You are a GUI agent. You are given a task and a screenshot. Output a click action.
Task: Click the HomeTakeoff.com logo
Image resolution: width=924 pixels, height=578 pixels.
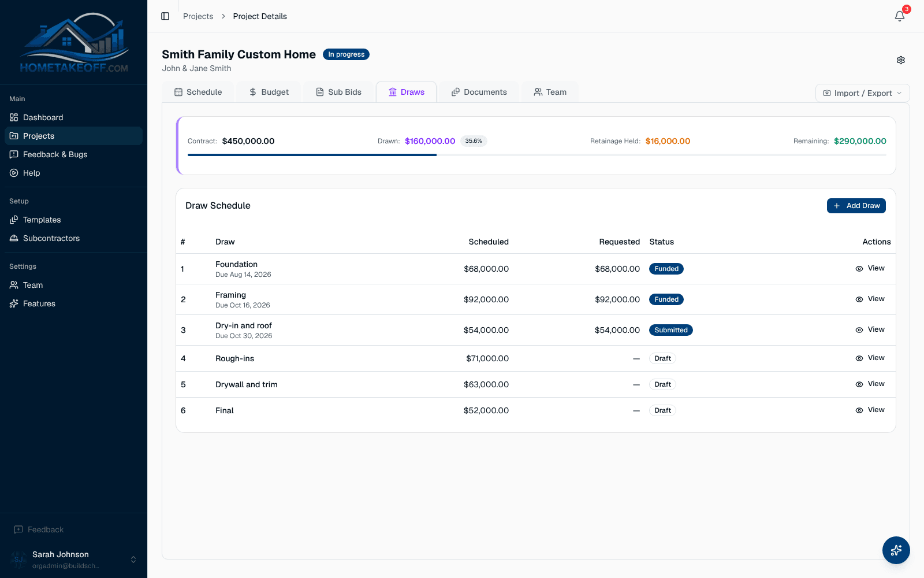74,42
